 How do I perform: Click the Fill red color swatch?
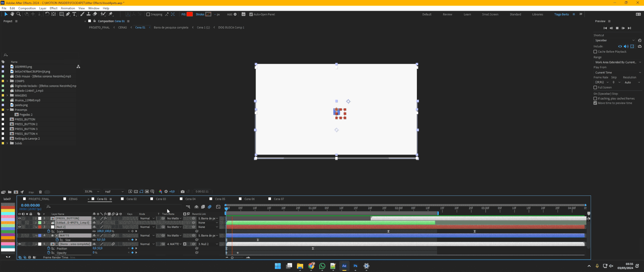pyautogui.click(x=190, y=14)
